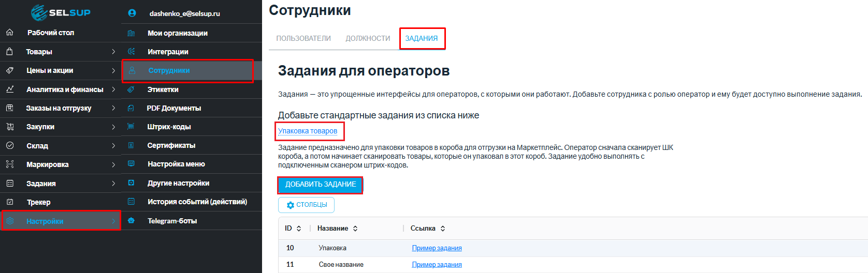Click the barcode icon beside Штрих-коды
Screen dimensions: 868x273
click(132, 127)
